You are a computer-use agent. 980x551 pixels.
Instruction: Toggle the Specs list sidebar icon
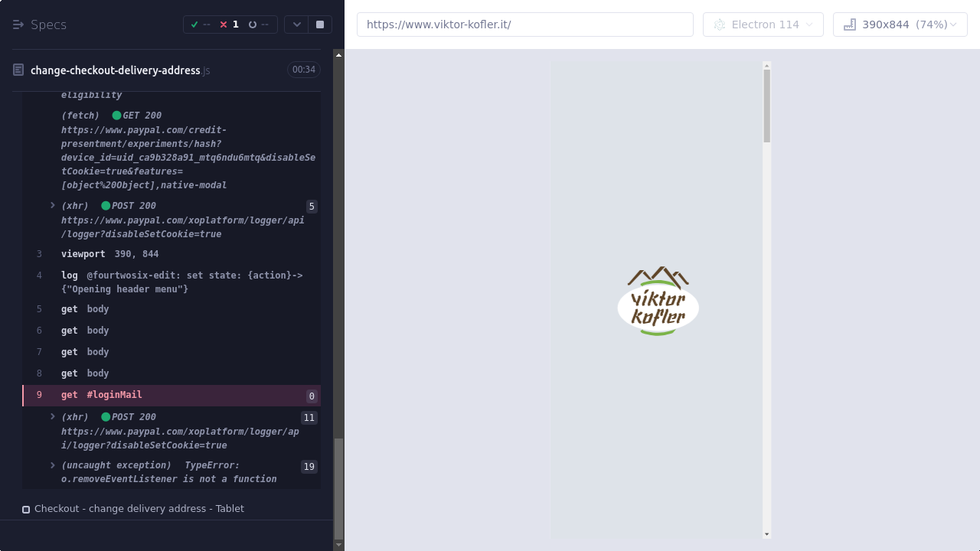(x=18, y=24)
